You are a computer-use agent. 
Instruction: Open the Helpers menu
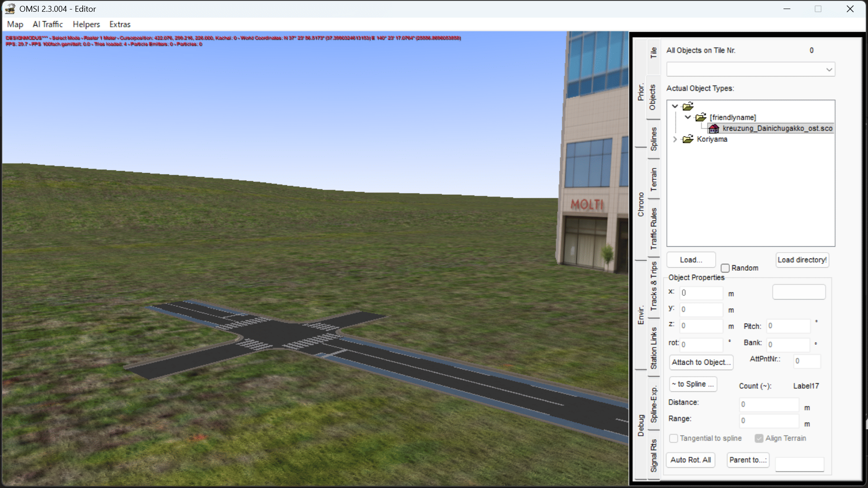[86, 24]
